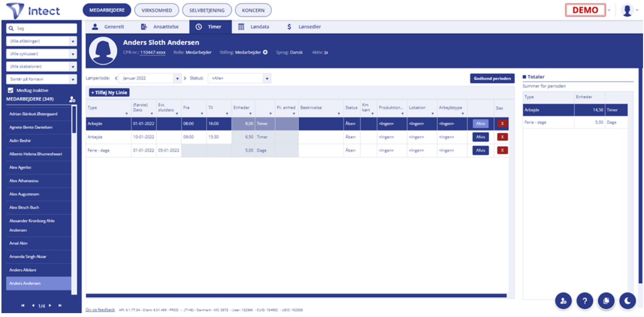Click the Intect logo

point(33,10)
